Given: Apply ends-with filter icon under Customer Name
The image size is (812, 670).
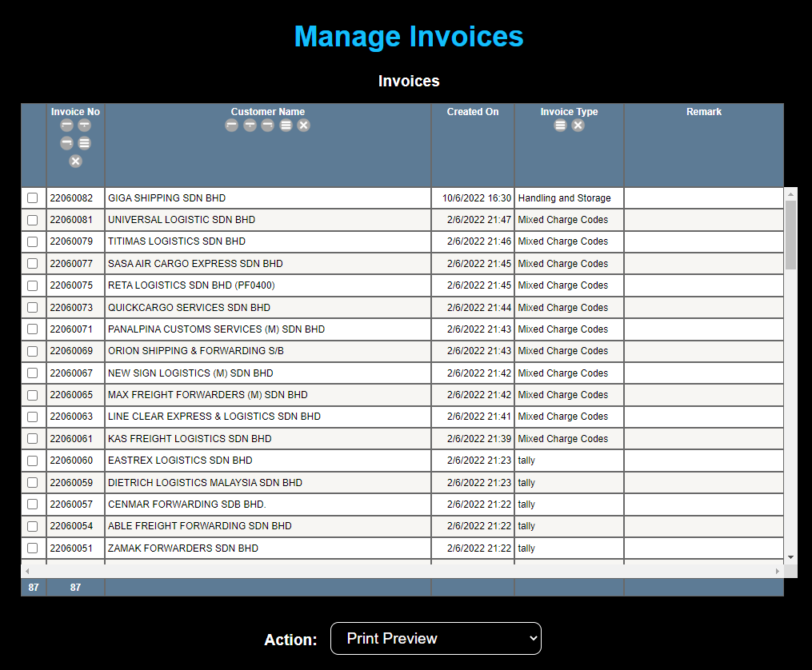Looking at the screenshot, I should 268,126.
